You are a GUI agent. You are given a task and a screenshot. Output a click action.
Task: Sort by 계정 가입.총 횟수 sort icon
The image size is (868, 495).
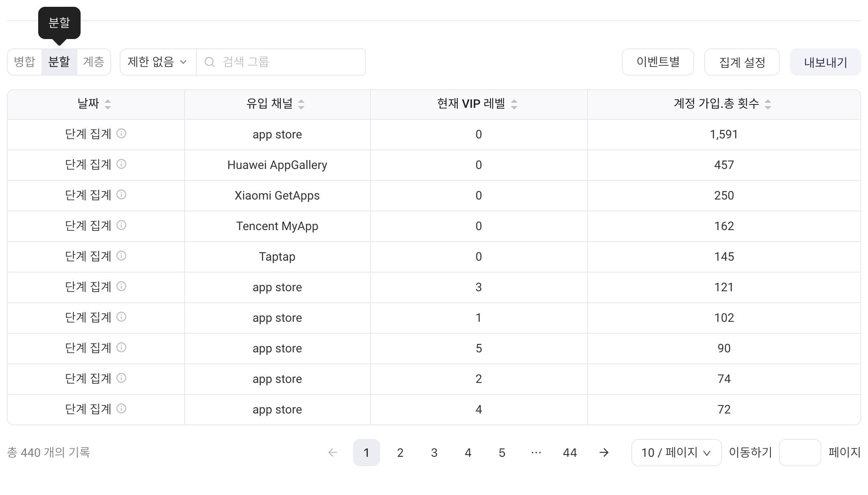(x=768, y=104)
